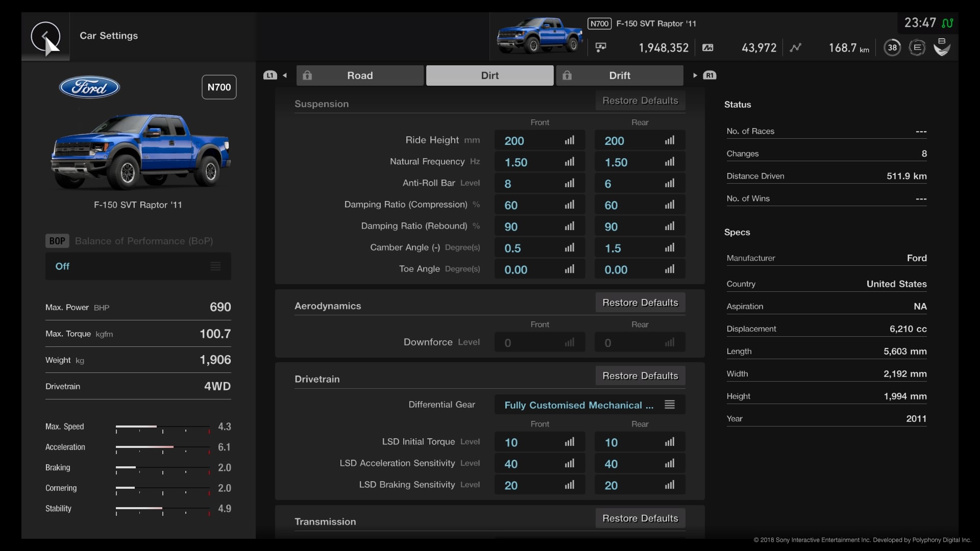The image size is (980, 551).
Task: Click the BOP badge icon
Action: point(57,241)
